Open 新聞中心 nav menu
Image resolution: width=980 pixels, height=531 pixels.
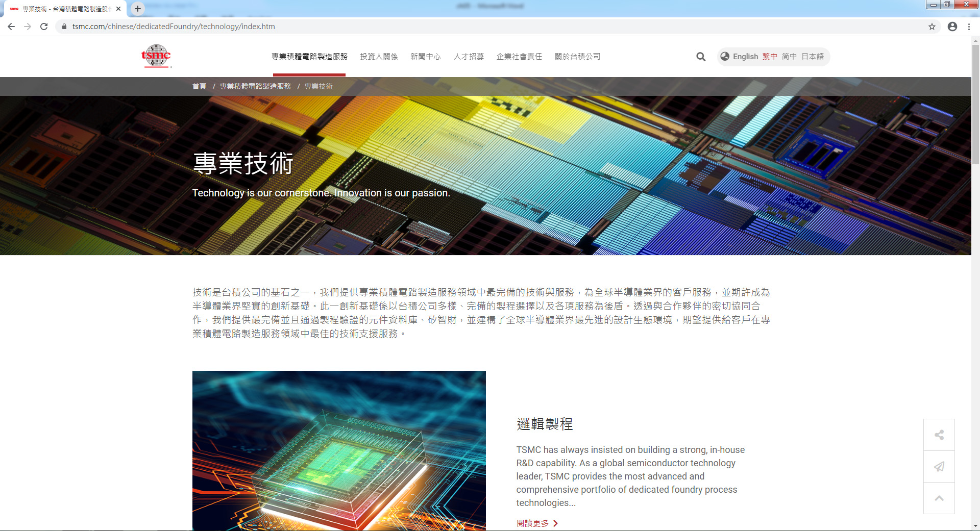point(426,57)
